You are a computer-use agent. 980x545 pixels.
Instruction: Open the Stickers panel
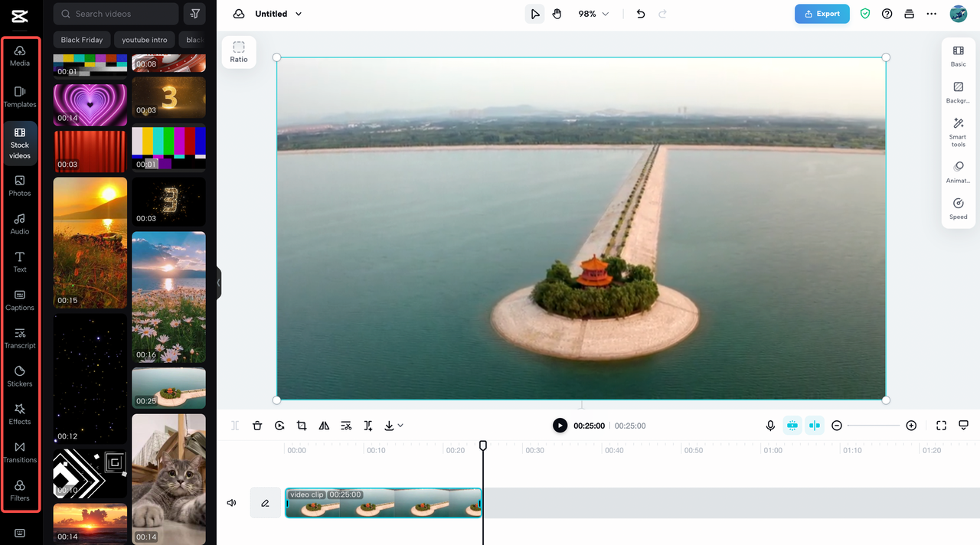pyautogui.click(x=20, y=377)
